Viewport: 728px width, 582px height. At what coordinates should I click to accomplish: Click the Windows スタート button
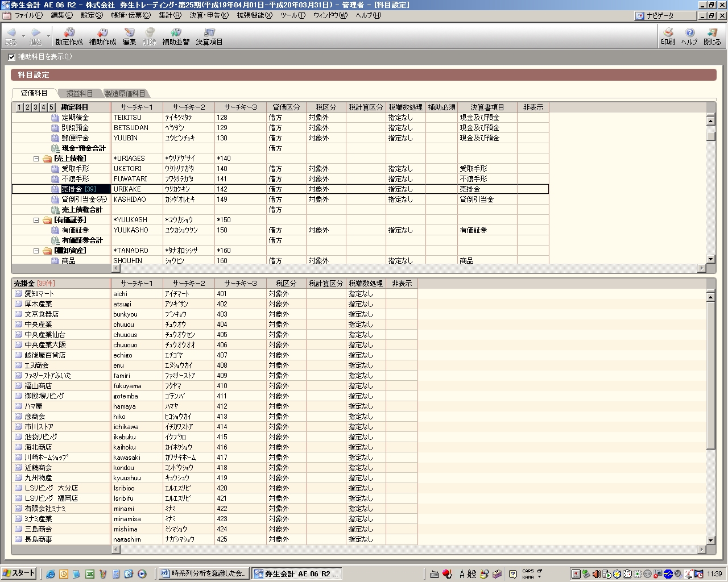19,573
